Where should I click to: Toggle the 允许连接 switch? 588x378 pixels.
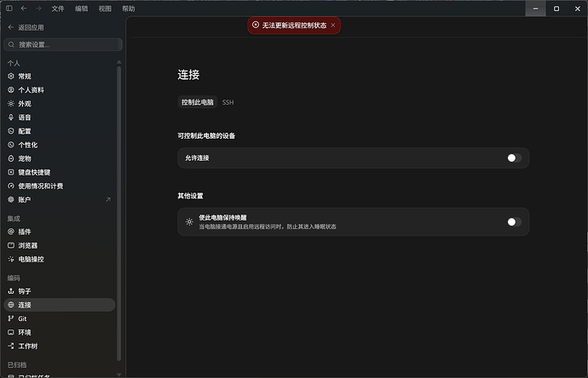click(514, 157)
